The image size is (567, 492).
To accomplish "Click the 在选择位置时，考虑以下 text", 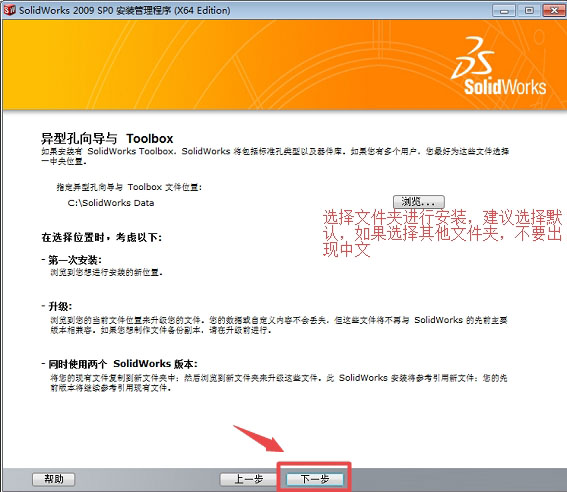I will [102, 238].
